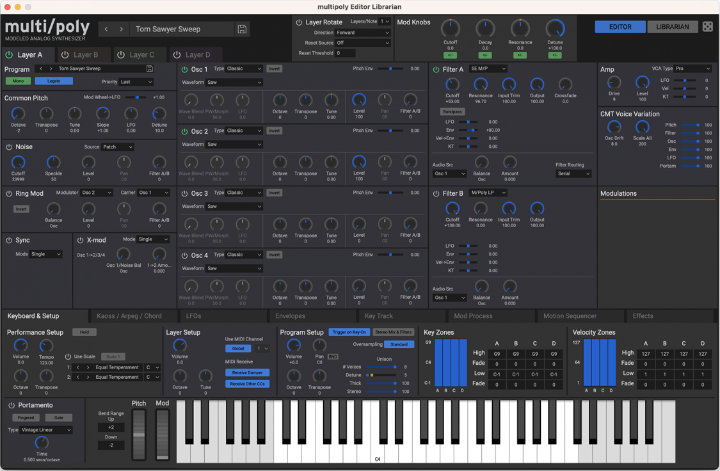The image size is (720, 471).
Task: Open Osc 1 Waveform dropdown
Action: click(x=234, y=82)
